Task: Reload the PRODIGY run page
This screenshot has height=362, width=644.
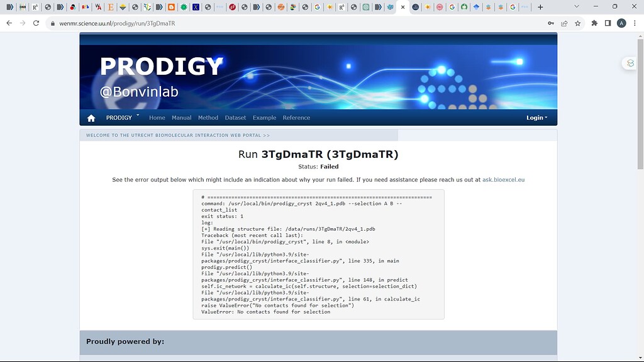Action: coord(36,23)
